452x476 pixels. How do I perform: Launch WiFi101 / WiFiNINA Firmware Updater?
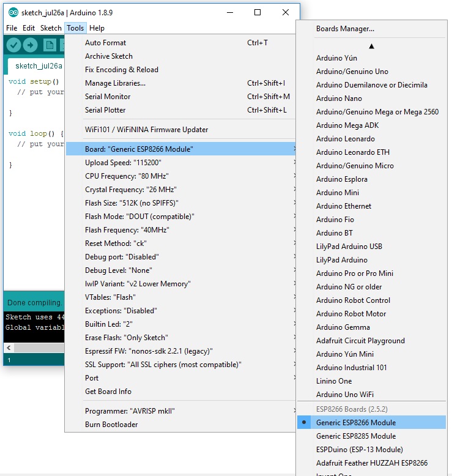(180, 129)
